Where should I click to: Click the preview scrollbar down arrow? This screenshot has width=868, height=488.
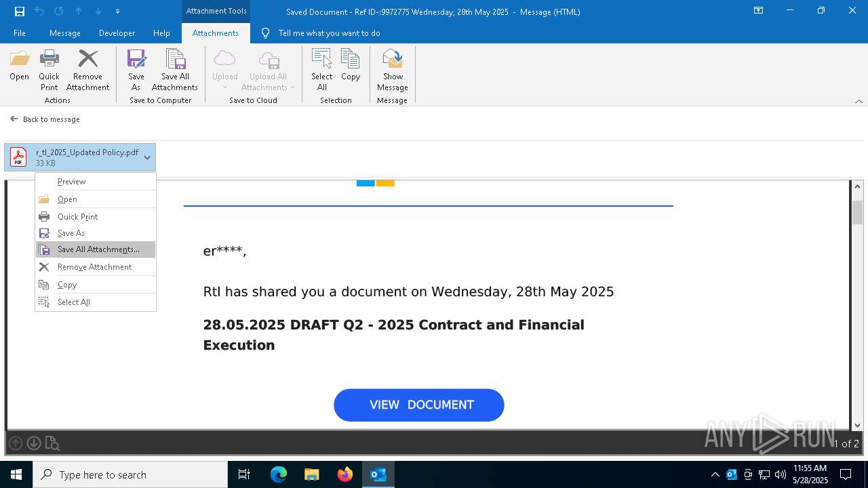[858, 425]
